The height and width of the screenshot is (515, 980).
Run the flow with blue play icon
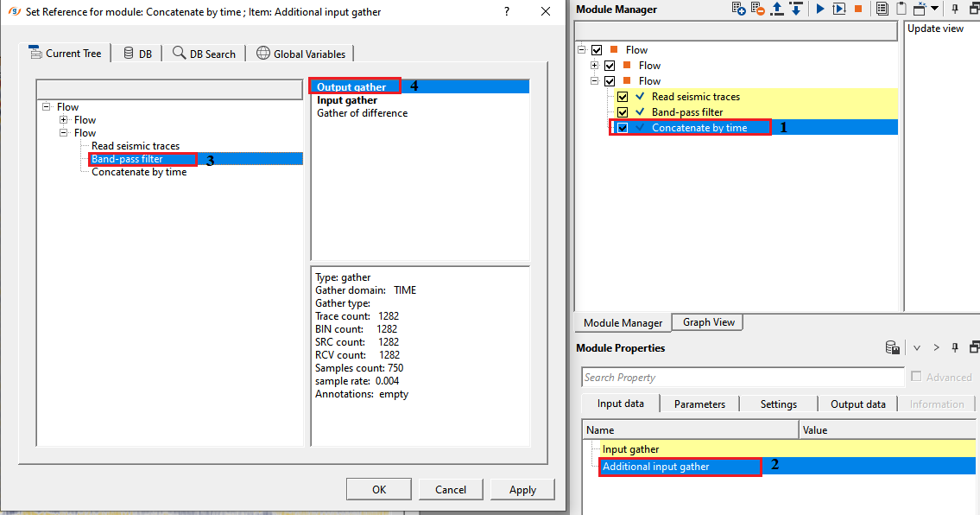820,10
